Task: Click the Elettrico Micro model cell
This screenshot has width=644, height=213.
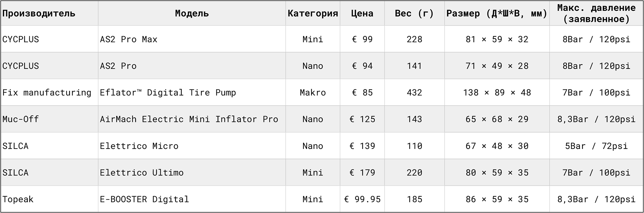Action: [x=139, y=146]
